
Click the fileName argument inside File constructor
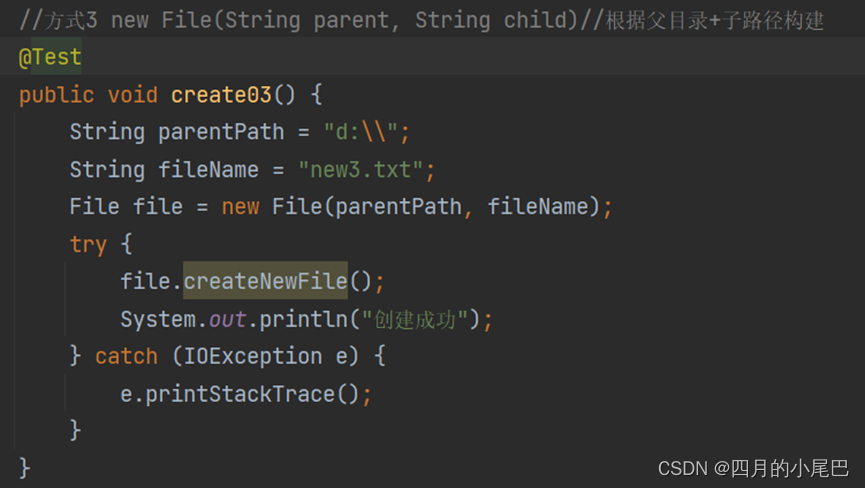[x=543, y=207]
